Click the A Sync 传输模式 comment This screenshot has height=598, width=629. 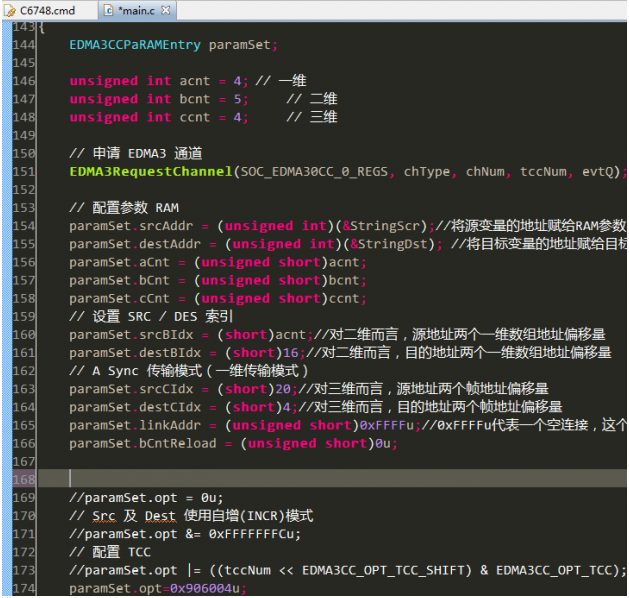(x=189, y=371)
